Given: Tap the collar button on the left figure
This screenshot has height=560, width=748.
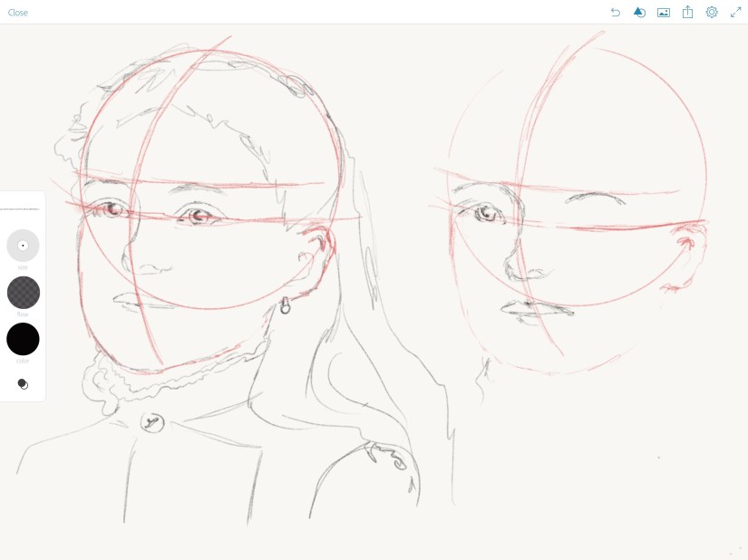Looking at the screenshot, I should pyautogui.click(x=152, y=421).
